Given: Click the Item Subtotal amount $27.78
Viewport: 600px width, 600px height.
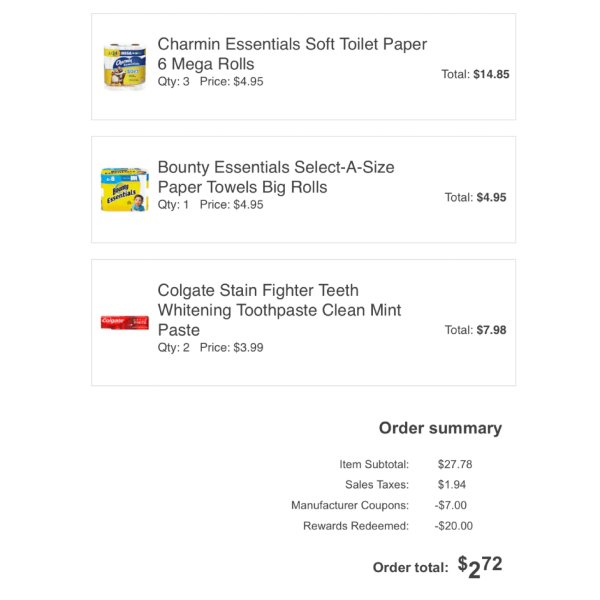Looking at the screenshot, I should [455, 464].
